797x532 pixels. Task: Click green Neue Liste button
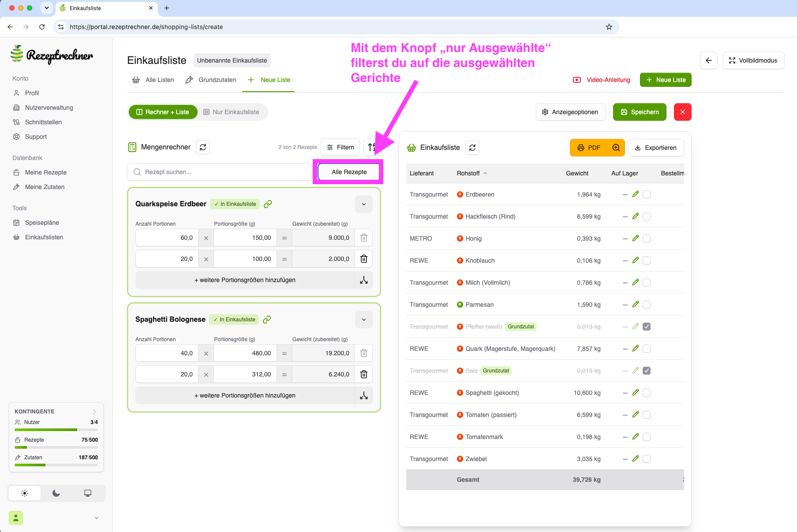point(666,80)
